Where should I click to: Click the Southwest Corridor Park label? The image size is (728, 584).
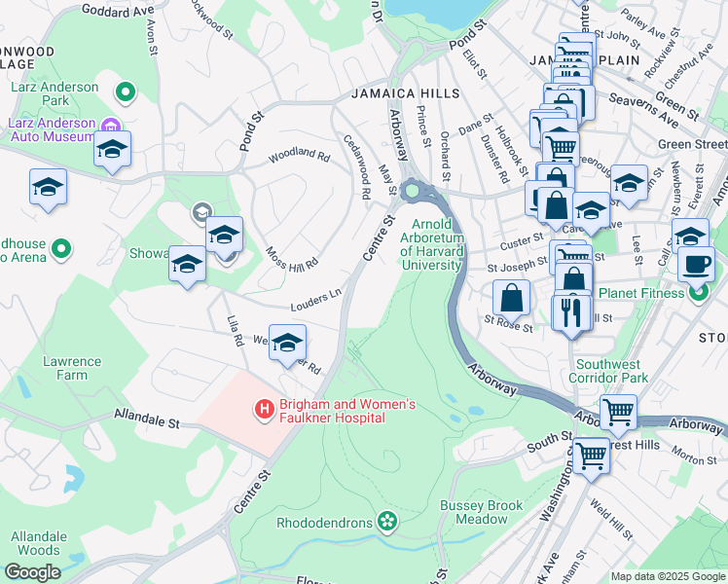(608, 371)
